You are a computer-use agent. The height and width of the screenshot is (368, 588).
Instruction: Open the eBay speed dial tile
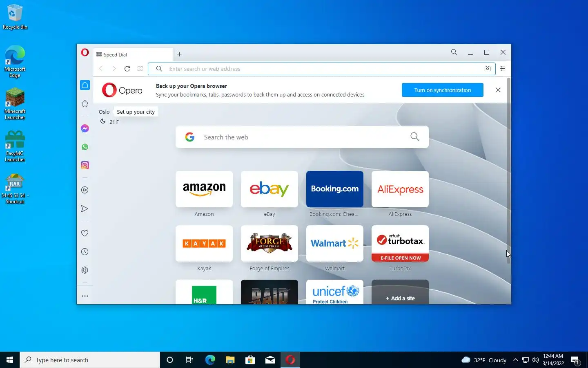point(269,189)
